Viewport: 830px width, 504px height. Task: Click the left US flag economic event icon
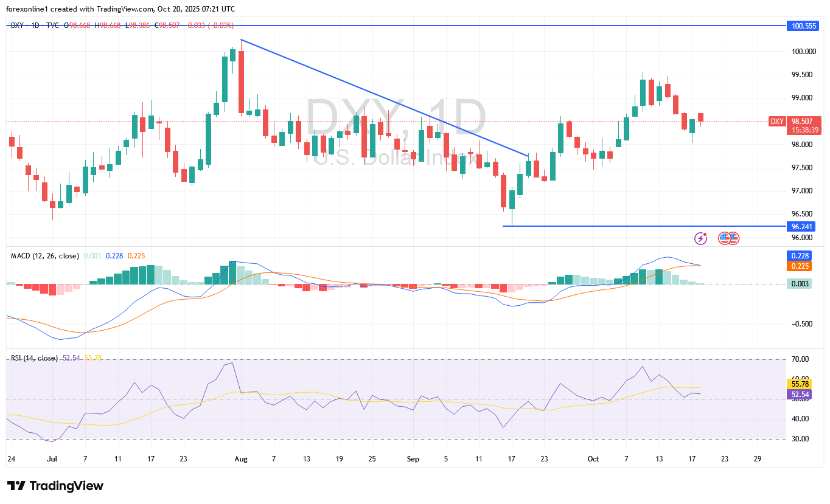coord(724,238)
